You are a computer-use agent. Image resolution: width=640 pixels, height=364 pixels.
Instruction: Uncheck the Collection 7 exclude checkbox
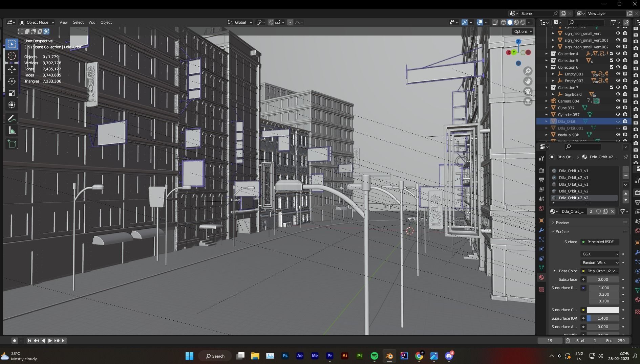612,87
